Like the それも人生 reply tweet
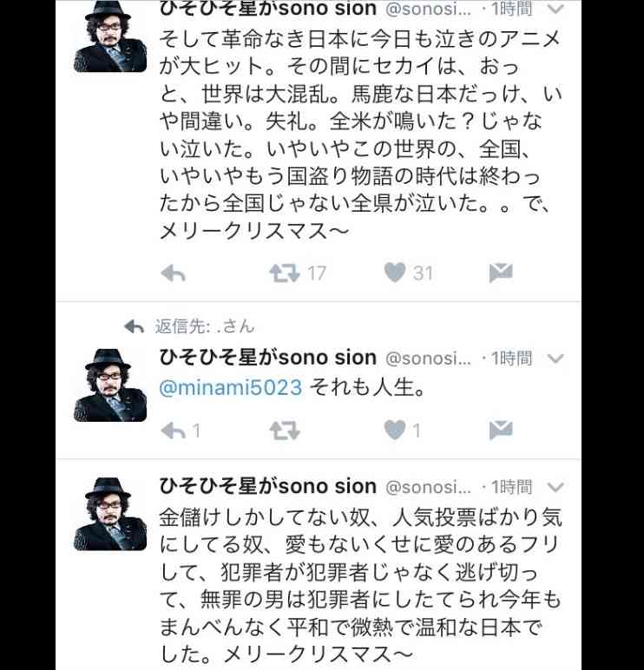Image resolution: width=644 pixels, height=670 pixels. (394, 430)
